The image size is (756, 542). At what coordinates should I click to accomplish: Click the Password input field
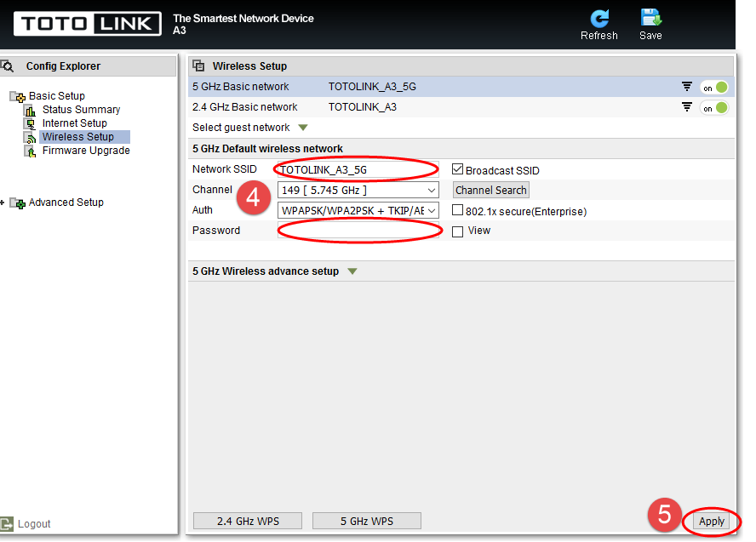click(358, 231)
